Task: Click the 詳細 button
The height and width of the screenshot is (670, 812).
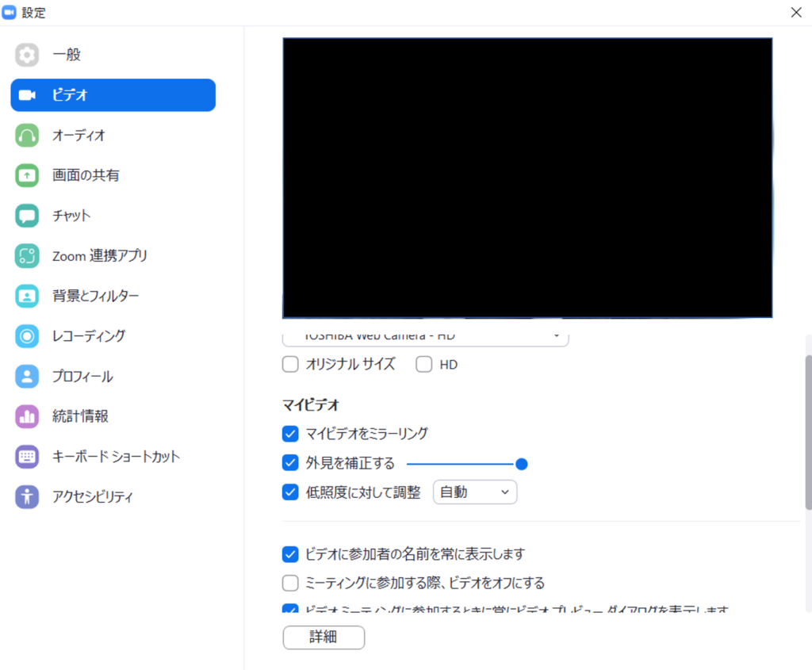Action: (324, 637)
